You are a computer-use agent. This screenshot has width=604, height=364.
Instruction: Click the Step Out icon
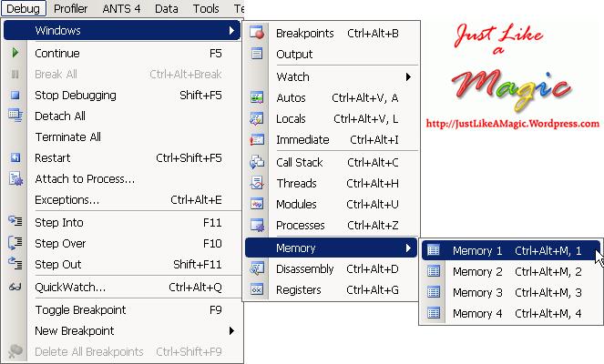coord(15,264)
